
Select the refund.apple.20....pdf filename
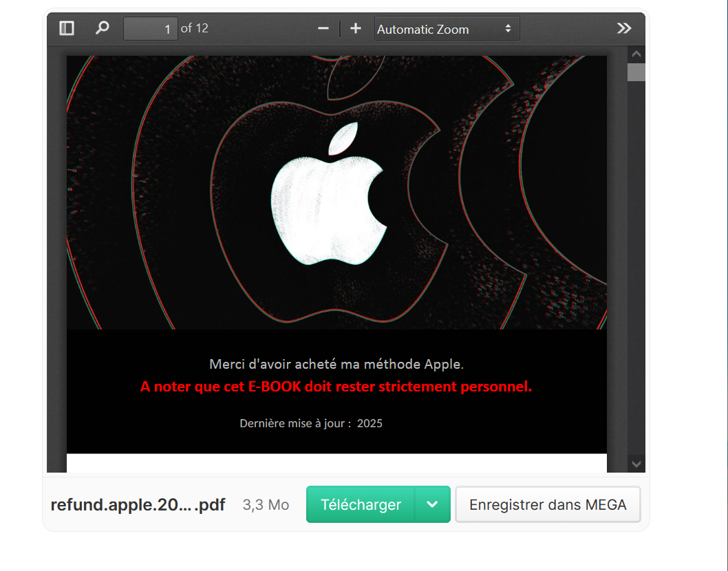tap(138, 504)
